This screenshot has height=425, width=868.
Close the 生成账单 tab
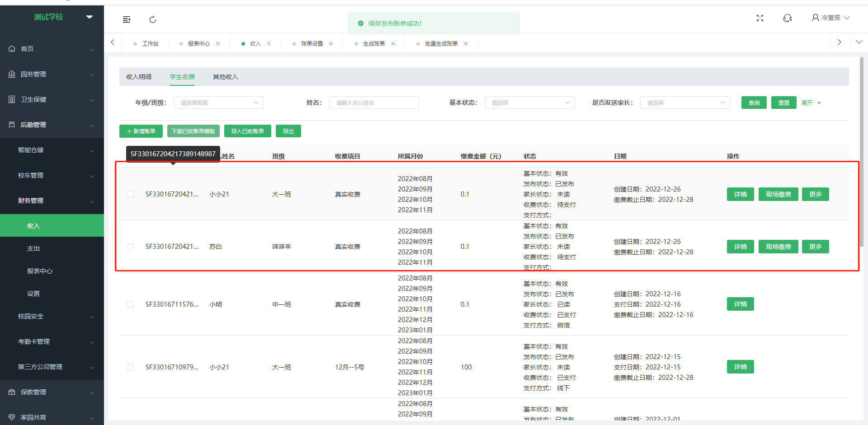click(x=393, y=44)
